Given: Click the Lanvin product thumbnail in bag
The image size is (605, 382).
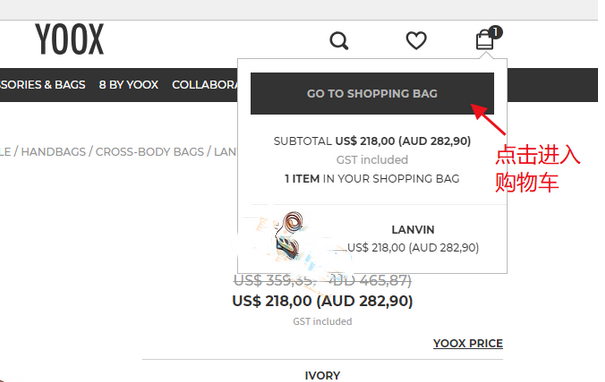Looking at the screenshot, I should 289,236.
